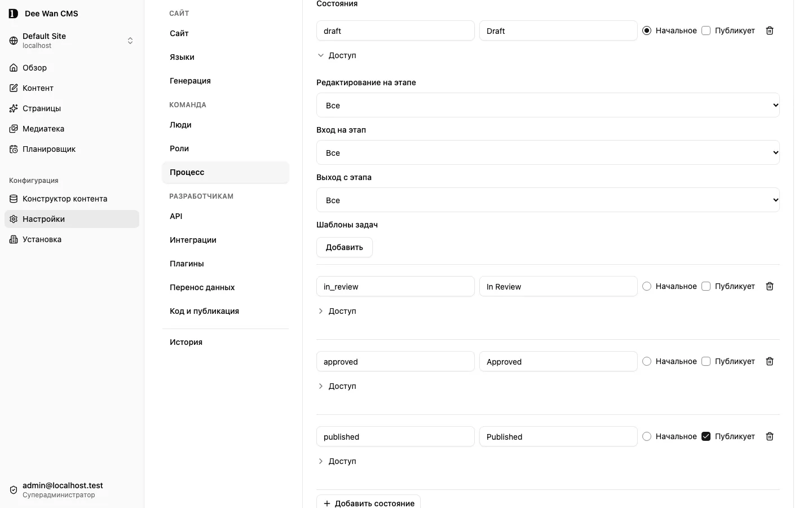The image size is (812, 508).
Task: Set approved state as Начальное
Action: tap(647, 361)
